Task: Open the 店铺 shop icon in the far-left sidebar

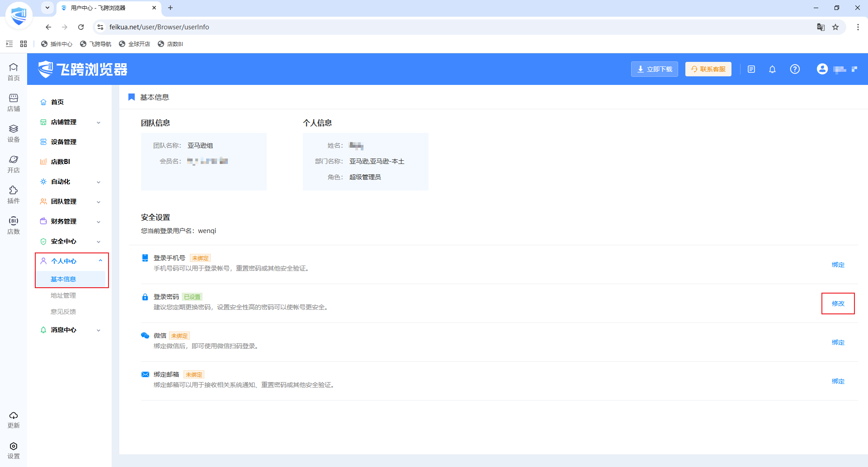Action: point(14,103)
